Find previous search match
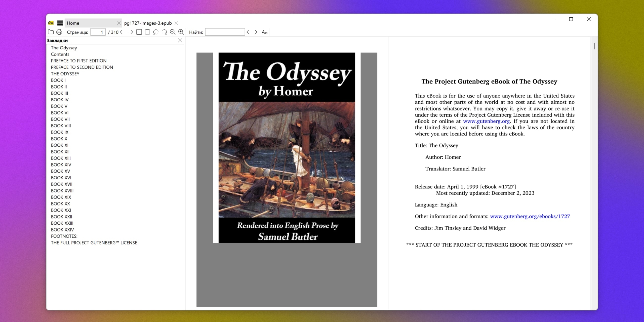Screen dimensions: 644x322 [x=248, y=32]
